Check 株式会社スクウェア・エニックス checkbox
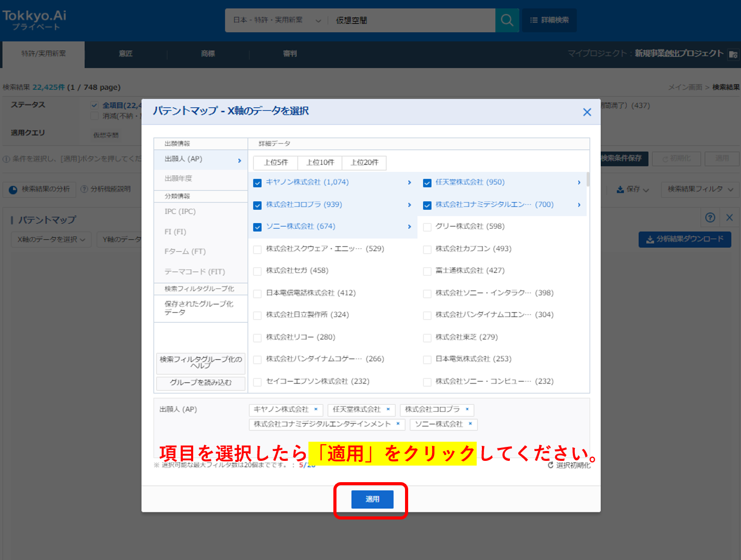Screen dimensions: 741x560 click(257, 249)
